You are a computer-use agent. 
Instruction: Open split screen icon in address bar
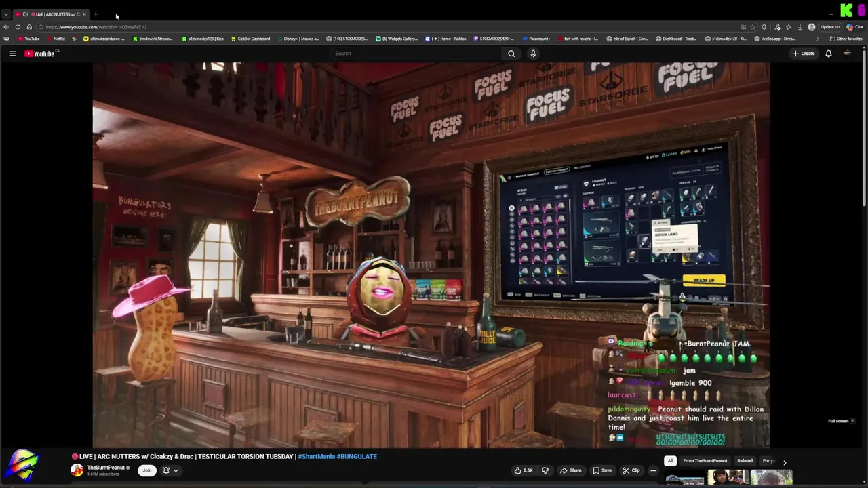coord(743,27)
